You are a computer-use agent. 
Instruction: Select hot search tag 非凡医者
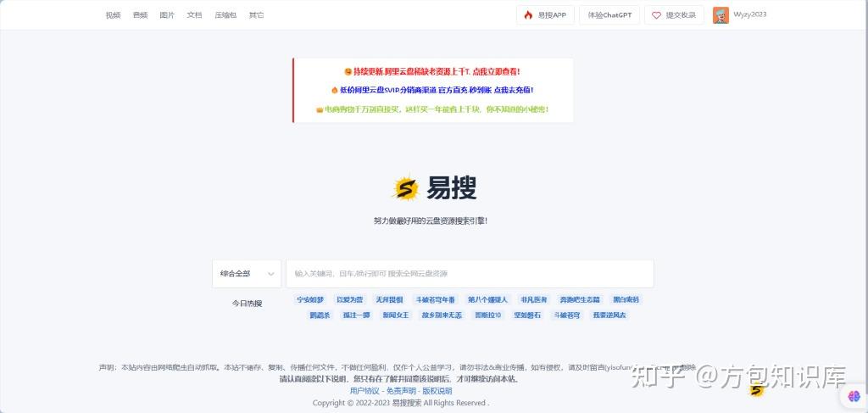(534, 299)
